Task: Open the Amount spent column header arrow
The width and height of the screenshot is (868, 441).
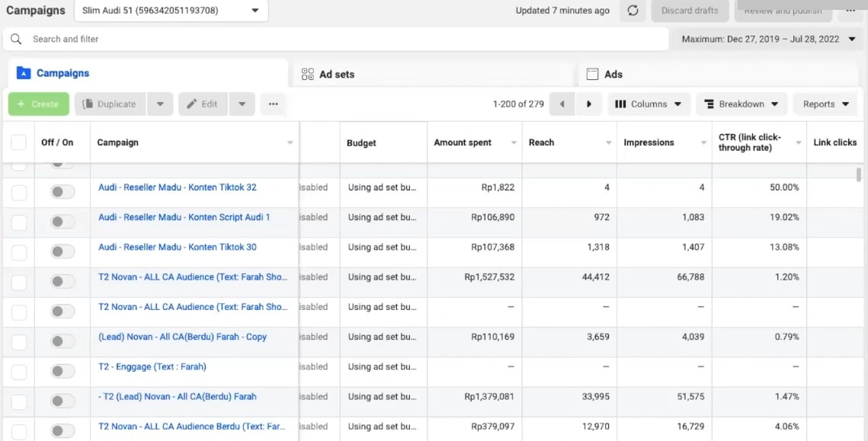Action: [514, 142]
